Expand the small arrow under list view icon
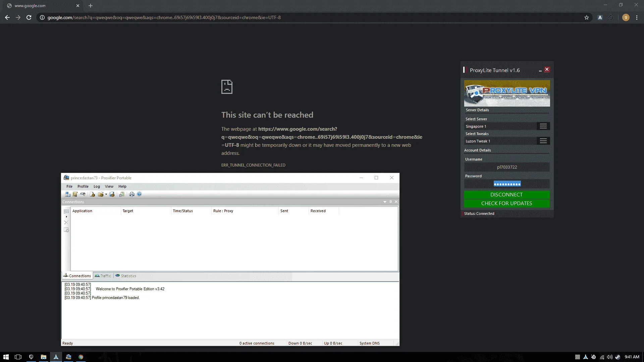This screenshot has height=362, width=644. [66, 217]
